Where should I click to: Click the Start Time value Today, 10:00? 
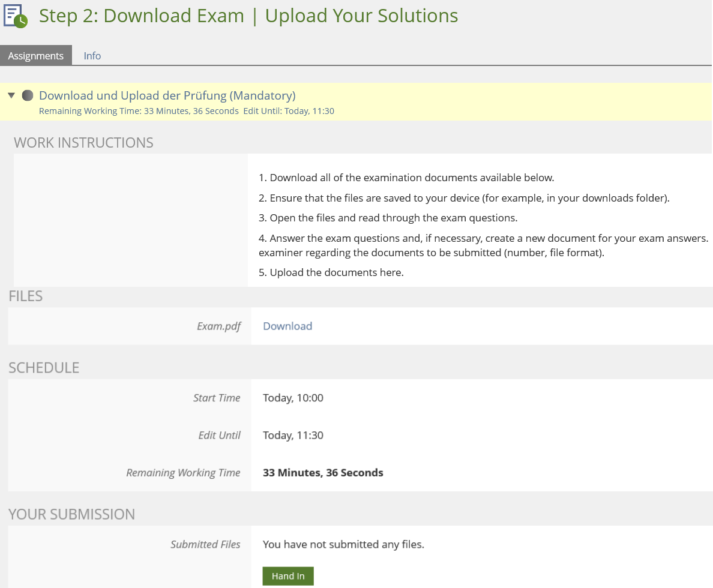point(293,398)
